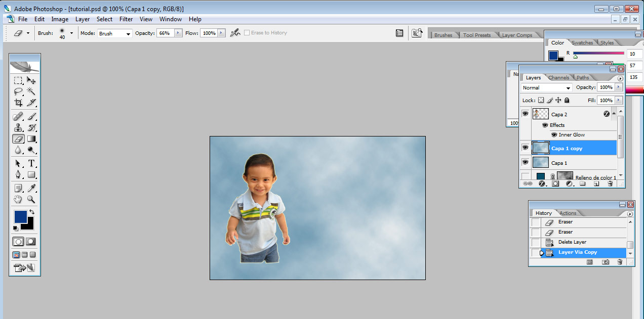This screenshot has height=319, width=644.
Task: Open the Brush preset picker arrow
Action: [71, 33]
